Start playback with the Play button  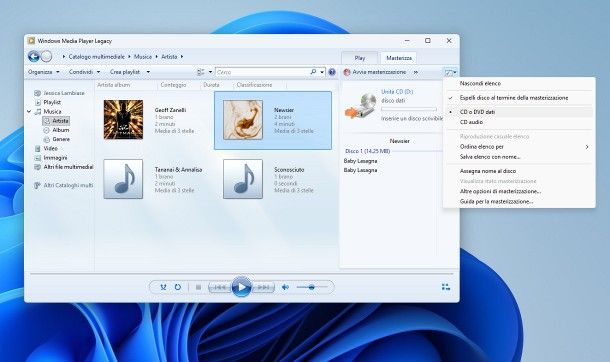(x=241, y=287)
